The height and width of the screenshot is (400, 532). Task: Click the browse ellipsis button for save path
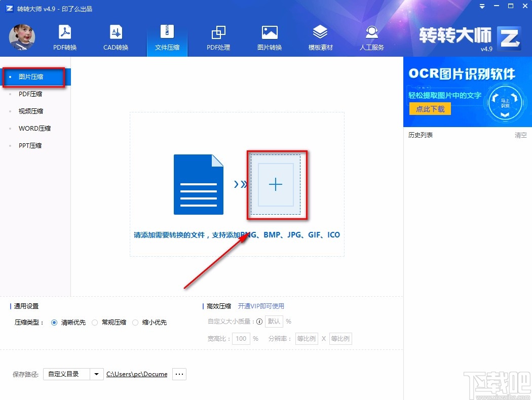click(x=179, y=374)
